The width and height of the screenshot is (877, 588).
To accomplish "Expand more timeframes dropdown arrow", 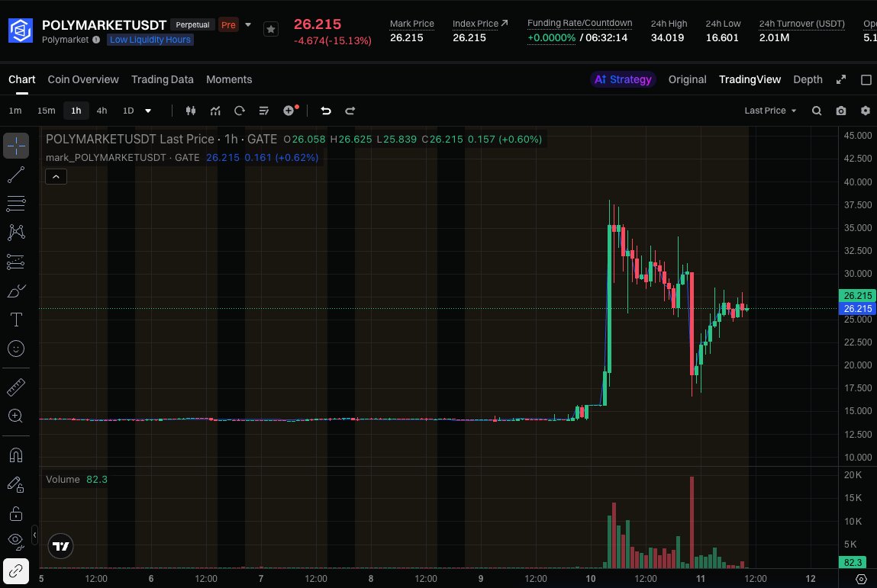I will (148, 111).
